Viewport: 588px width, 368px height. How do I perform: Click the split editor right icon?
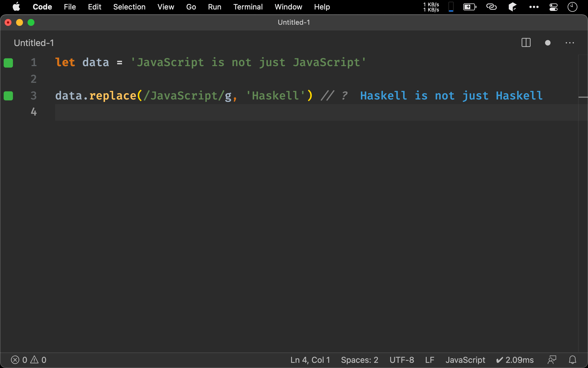pos(526,43)
